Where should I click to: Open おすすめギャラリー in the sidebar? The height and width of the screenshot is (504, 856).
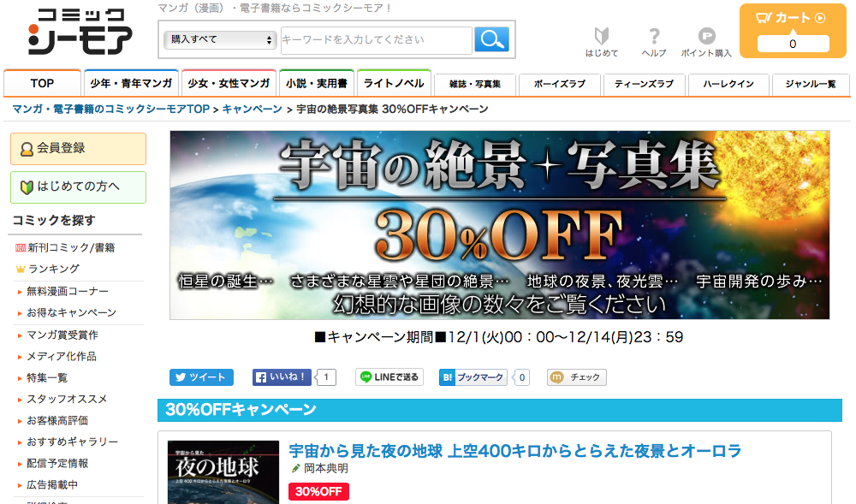click(72, 442)
